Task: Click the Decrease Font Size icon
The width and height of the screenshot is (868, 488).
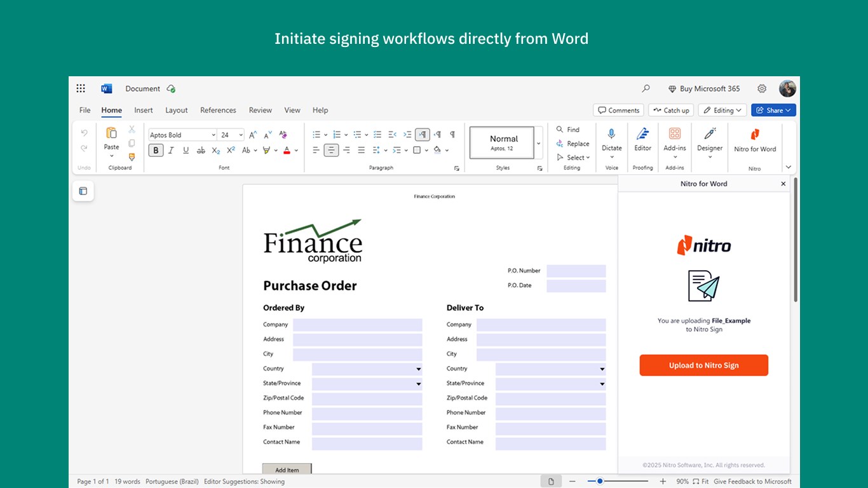Action: point(268,135)
